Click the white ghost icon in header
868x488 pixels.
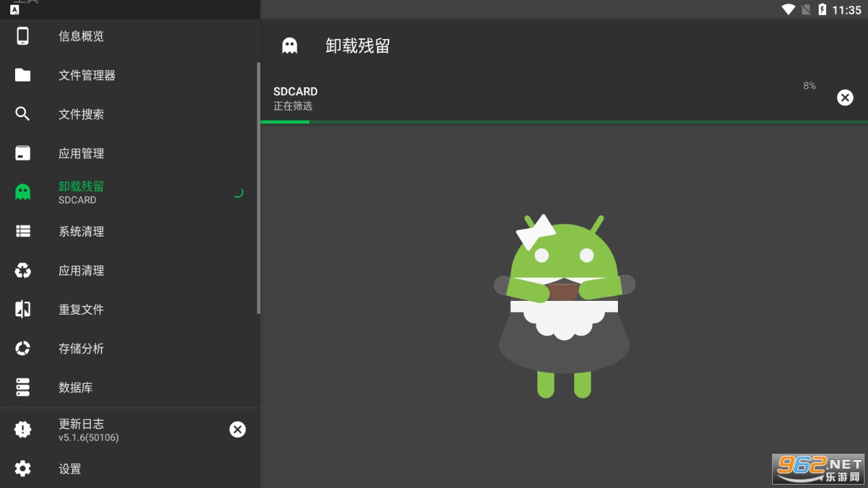290,46
